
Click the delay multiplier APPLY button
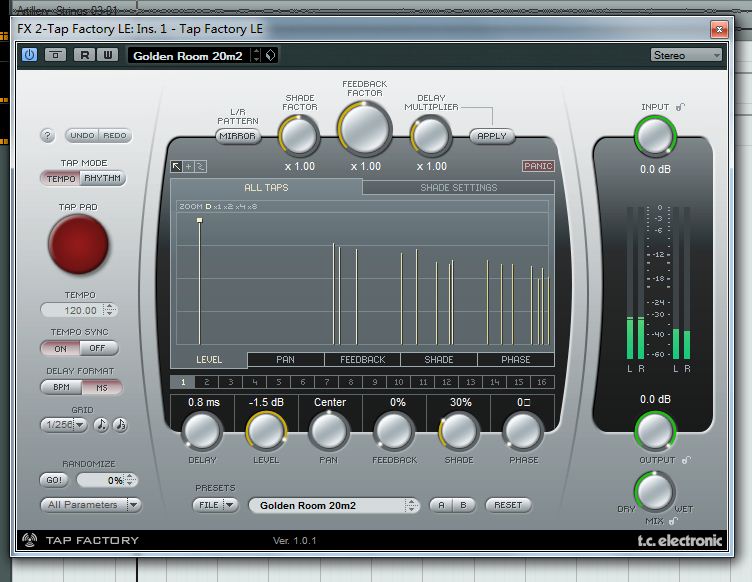[492, 136]
